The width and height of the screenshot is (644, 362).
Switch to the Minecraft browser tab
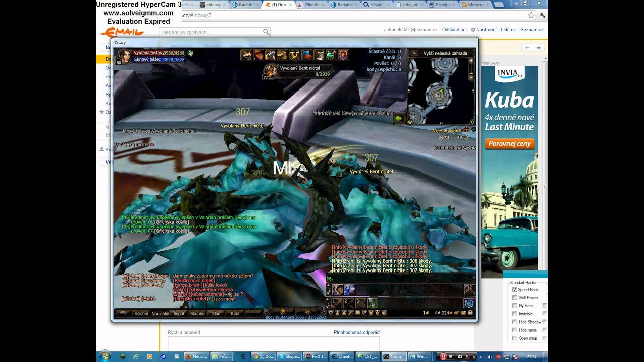point(474,5)
